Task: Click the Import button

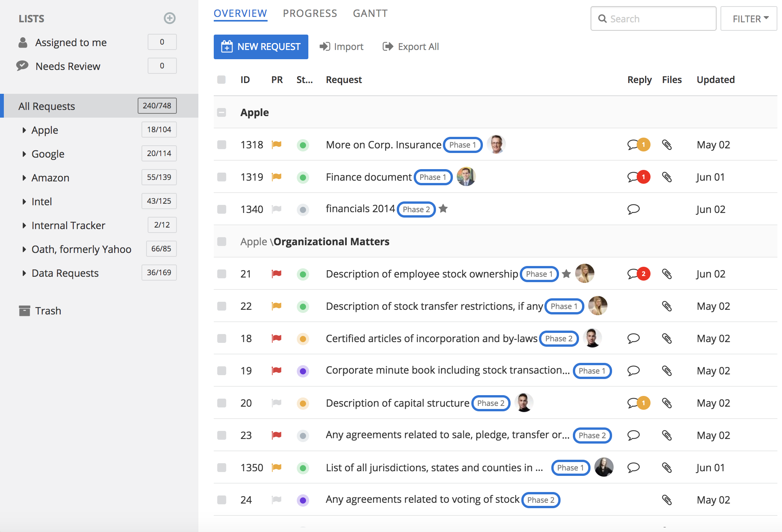Action: [x=341, y=47]
